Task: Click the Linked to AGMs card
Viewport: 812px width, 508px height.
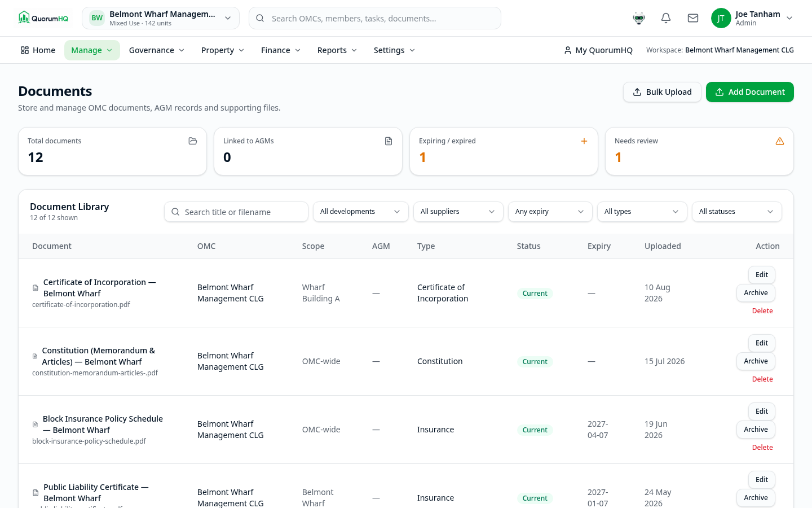Action: pos(308,151)
